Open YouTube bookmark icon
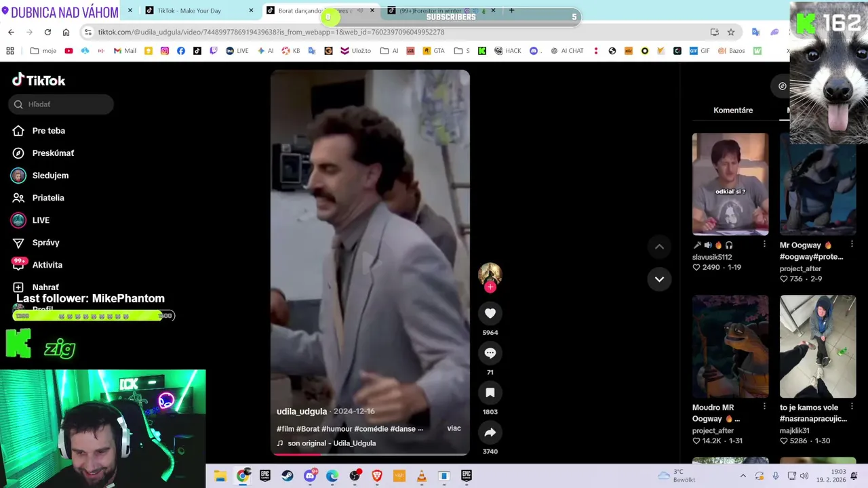868x488 pixels. (x=68, y=51)
